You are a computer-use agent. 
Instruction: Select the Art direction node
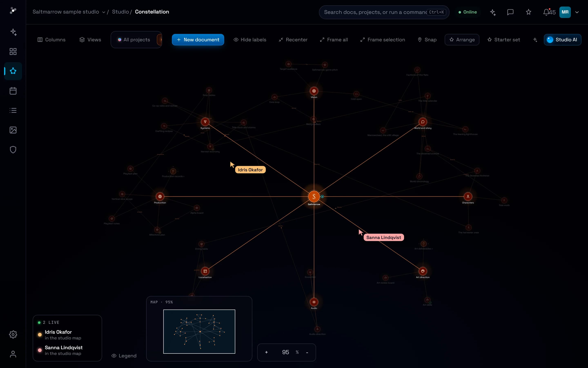click(423, 271)
